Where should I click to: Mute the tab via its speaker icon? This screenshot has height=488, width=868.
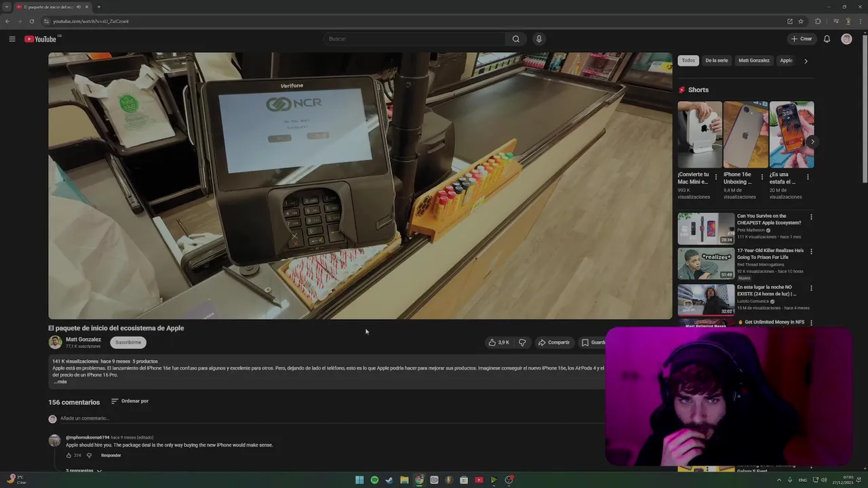[79, 7]
